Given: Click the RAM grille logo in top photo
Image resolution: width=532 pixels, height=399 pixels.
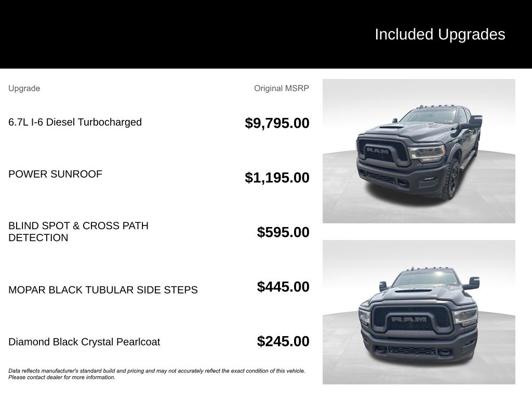Looking at the screenshot, I should tap(378, 150).
